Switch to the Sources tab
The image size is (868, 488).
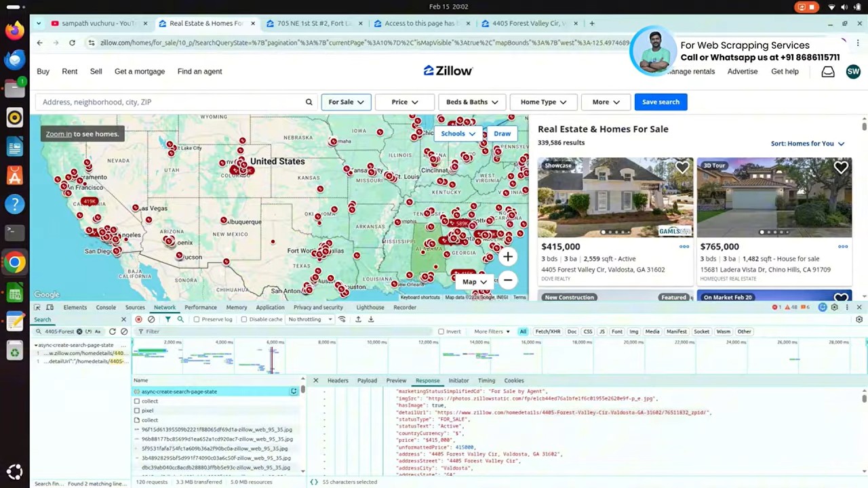click(135, 308)
